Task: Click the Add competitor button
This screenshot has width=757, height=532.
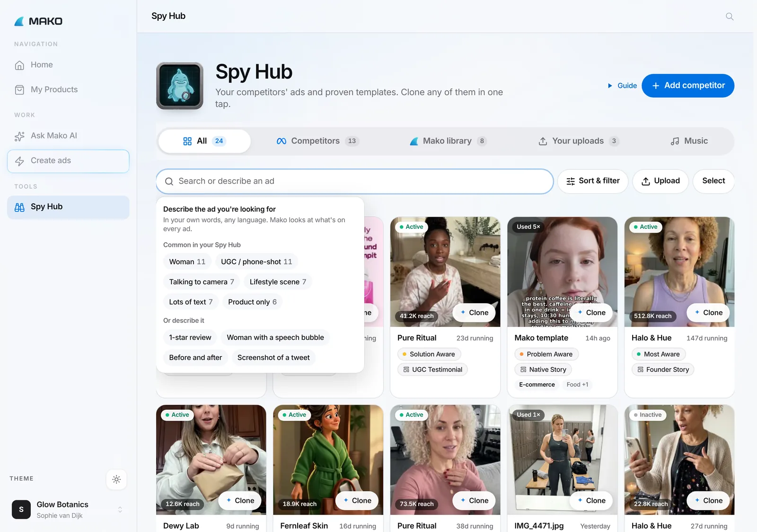Action: coord(688,86)
